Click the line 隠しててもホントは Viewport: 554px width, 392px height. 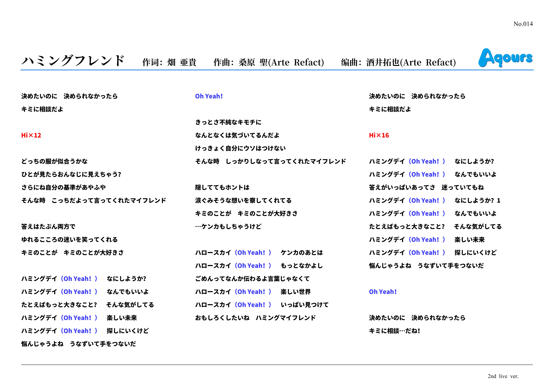(x=222, y=187)
